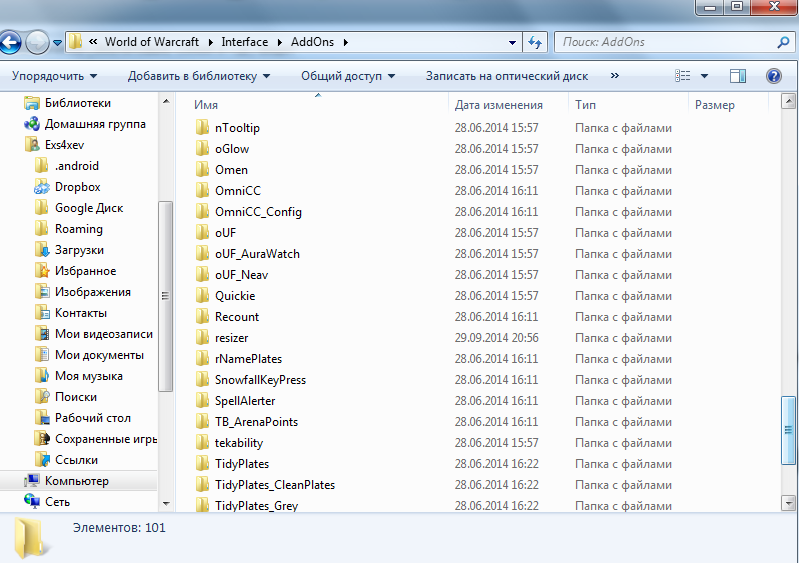Click Записать на оптический диск

pos(507,76)
